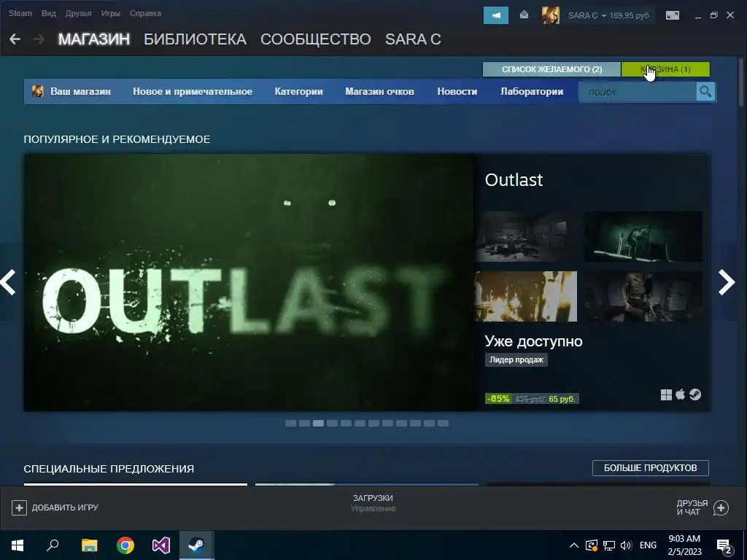Open SARA C profile tab
The width and height of the screenshot is (747, 560).
[x=413, y=39]
